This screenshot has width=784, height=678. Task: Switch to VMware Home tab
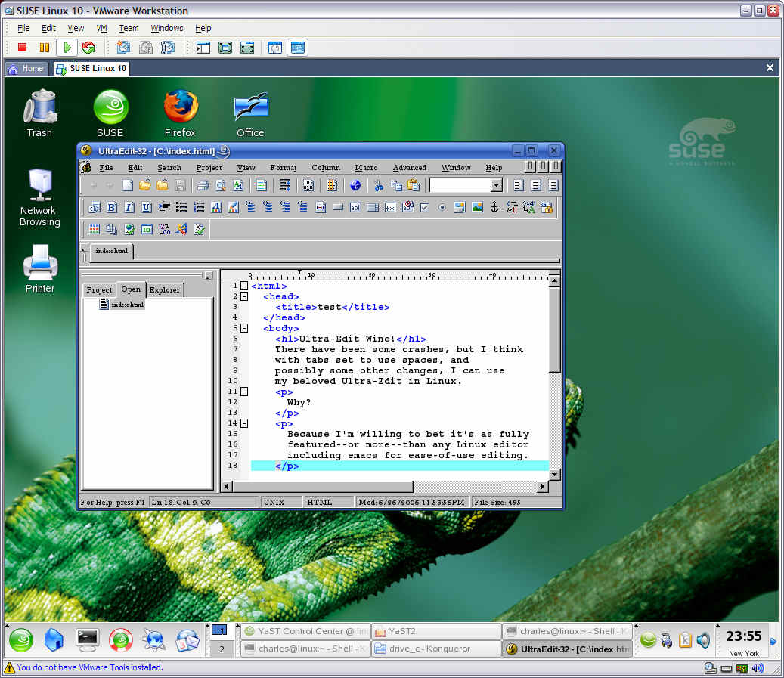[x=26, y=69]
